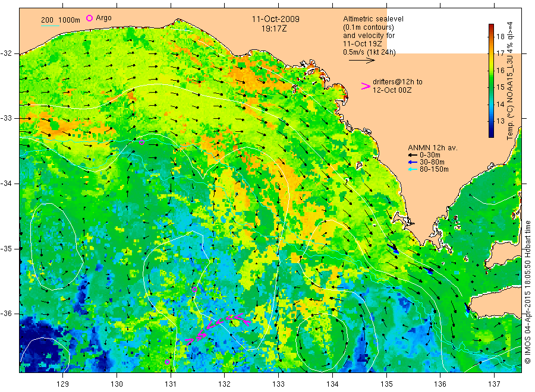Click the temperature color bar scale
Screen dimensions: 535x392
point(491,80)
